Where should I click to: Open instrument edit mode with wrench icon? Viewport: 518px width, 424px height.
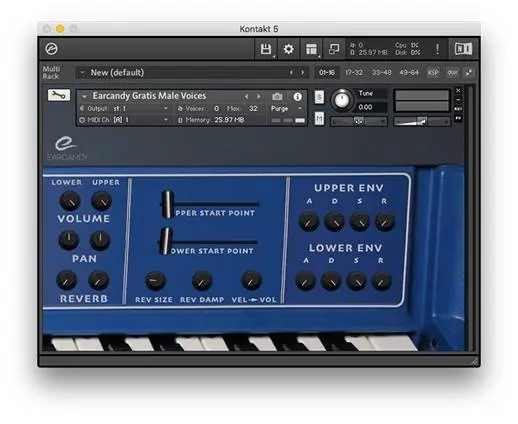click(x=59, y=95)
